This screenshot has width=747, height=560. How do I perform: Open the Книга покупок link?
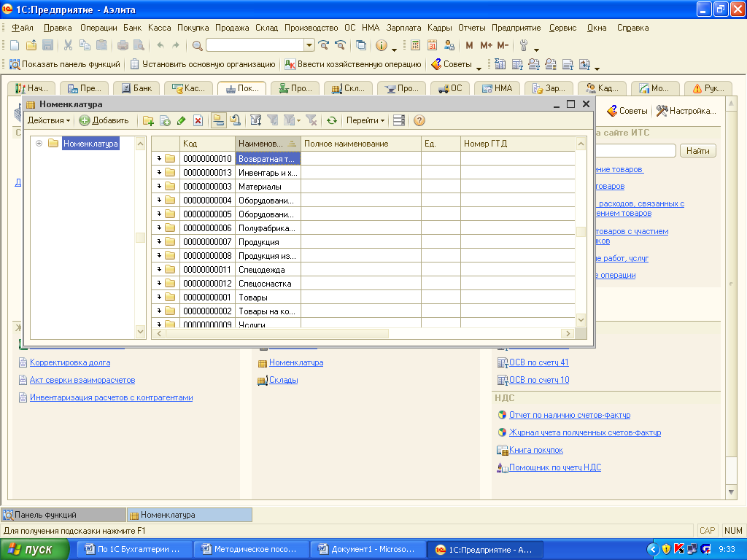pyautogui.click(x=536, y=450)
